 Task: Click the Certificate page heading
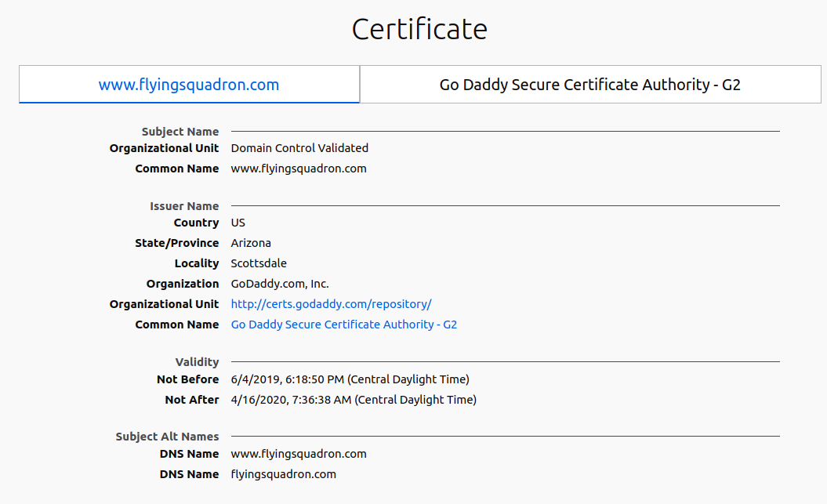(x=419, y=29)
